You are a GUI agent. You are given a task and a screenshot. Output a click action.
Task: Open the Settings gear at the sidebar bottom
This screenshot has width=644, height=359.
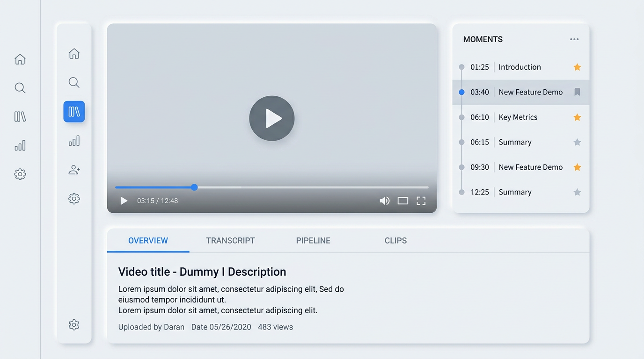[74, 325]
